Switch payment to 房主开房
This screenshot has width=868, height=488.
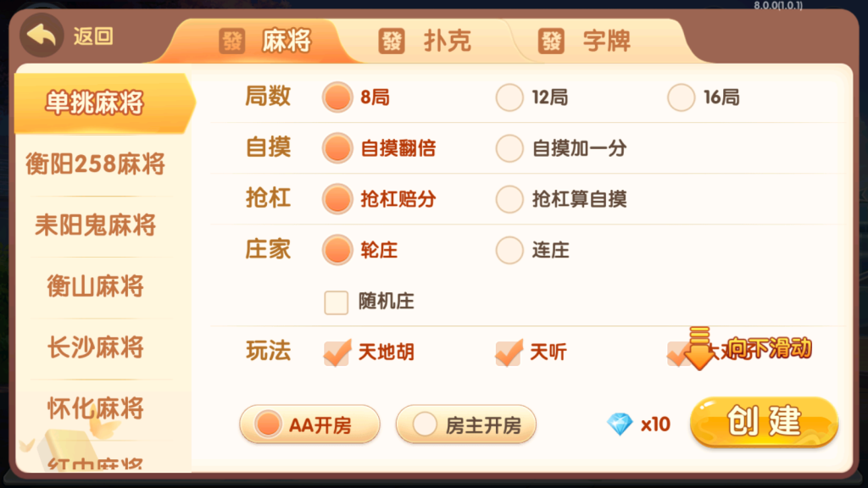click(x=466, y=425)
